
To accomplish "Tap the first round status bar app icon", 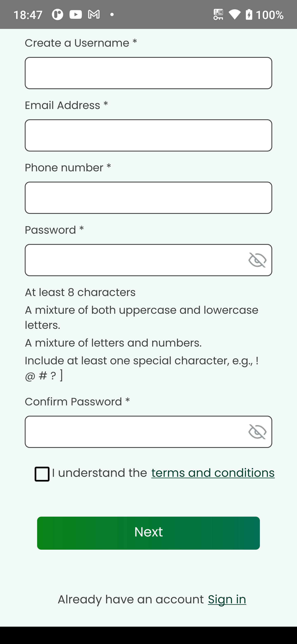I will (x=58, y=14).
